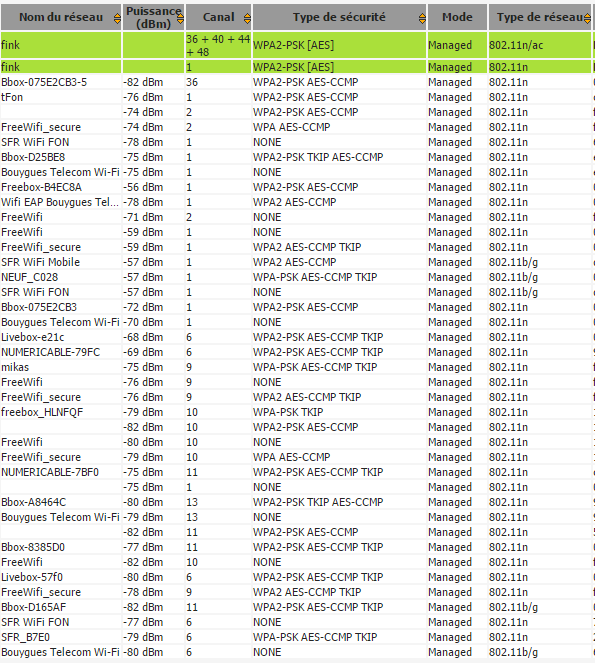Select the Bbox-A8464C network row
This screenshot has height=663, width=595.
click(297, 502)
